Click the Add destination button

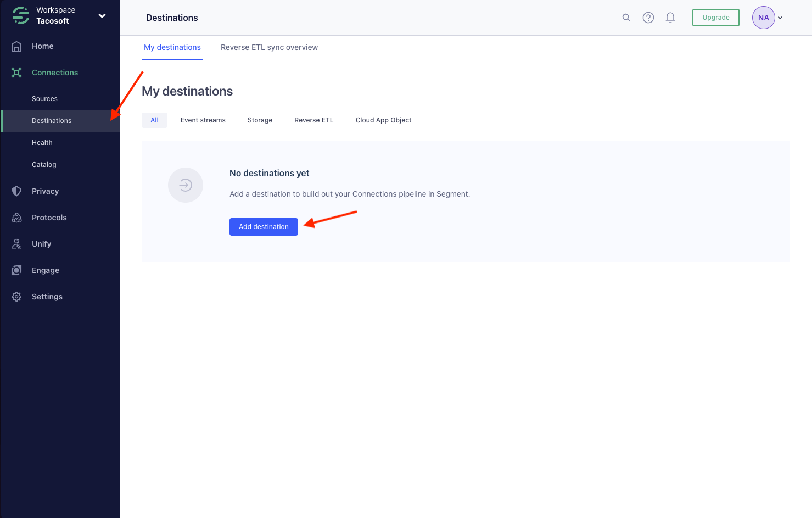point(264,226)
